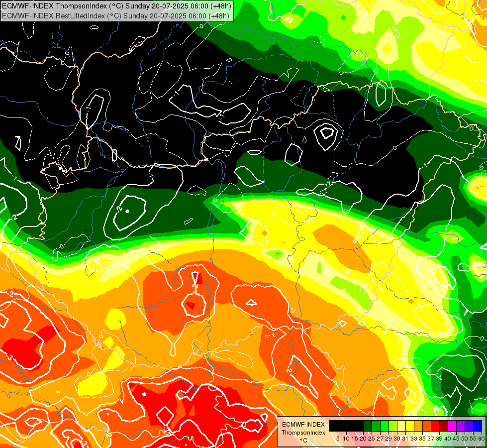Viewport: 487px width, 448px height.
Task: Select the bright red legend swatch
Action: pyautogui.click(x=435, y=426)
